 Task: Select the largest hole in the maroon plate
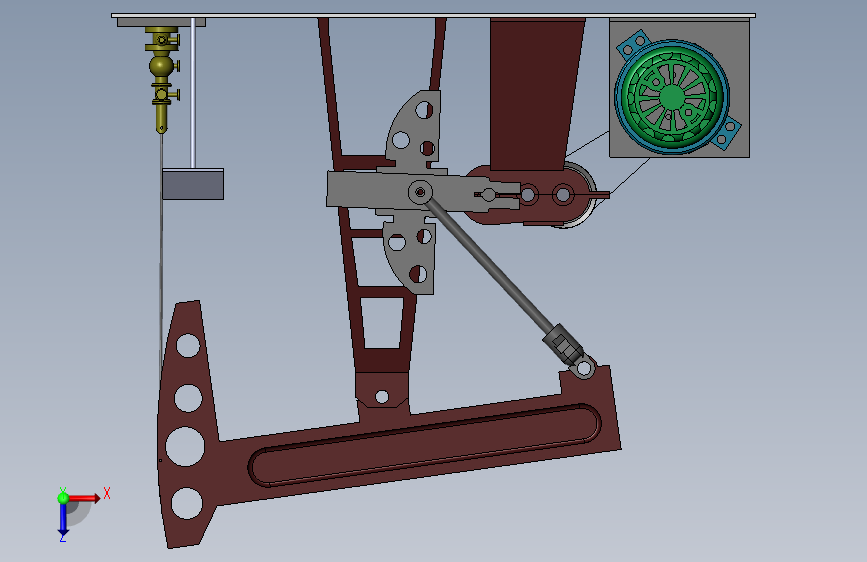(x=185, y=446)
